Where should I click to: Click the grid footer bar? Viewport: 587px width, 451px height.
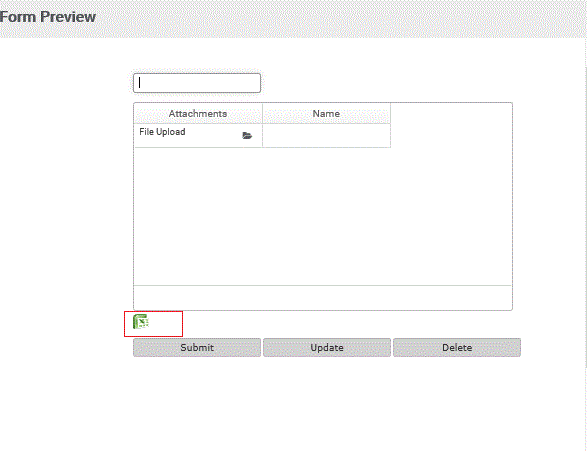[323, 298]
